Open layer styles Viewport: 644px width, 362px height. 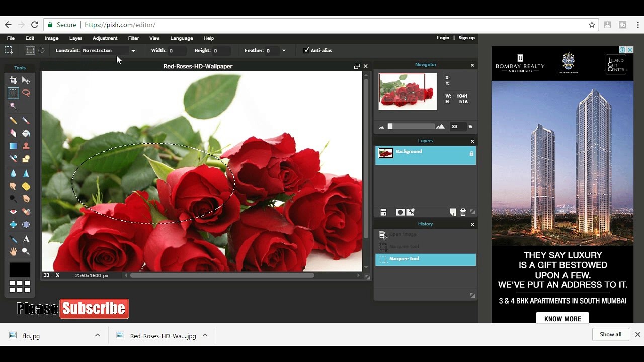pos(411,212)
